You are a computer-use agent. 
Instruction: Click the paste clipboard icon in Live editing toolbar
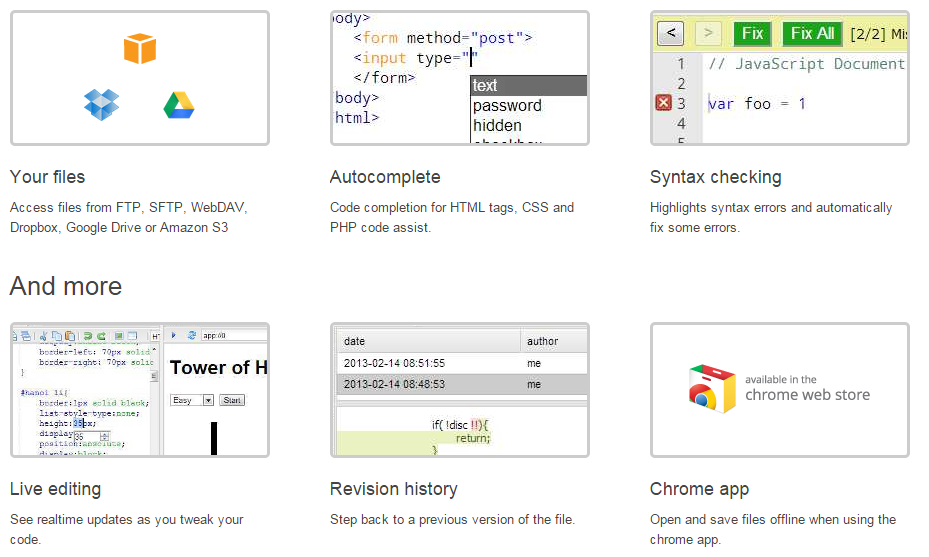point(70,335)
